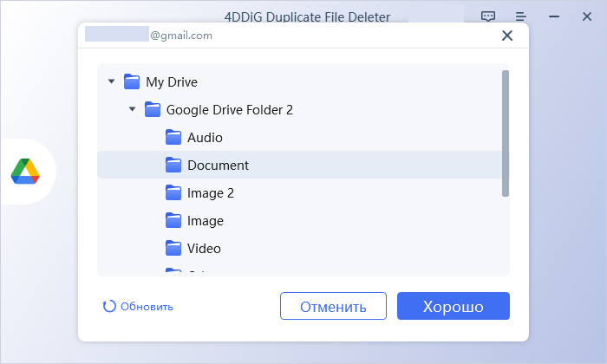The width and height of the screenshot is (607, 364).
Task: Cancel with the Отменить button
Action: 333,306
